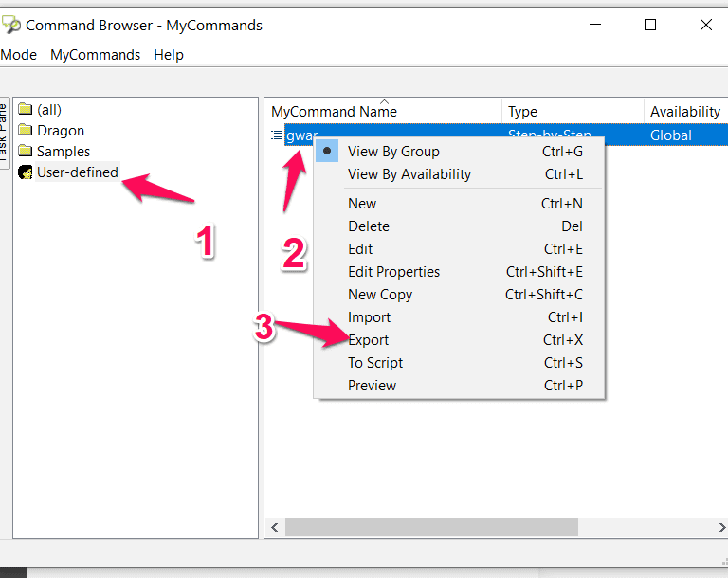Choose Import from the context menu
The width and height of the screenshot is (728, 578).
coord(460,317)
